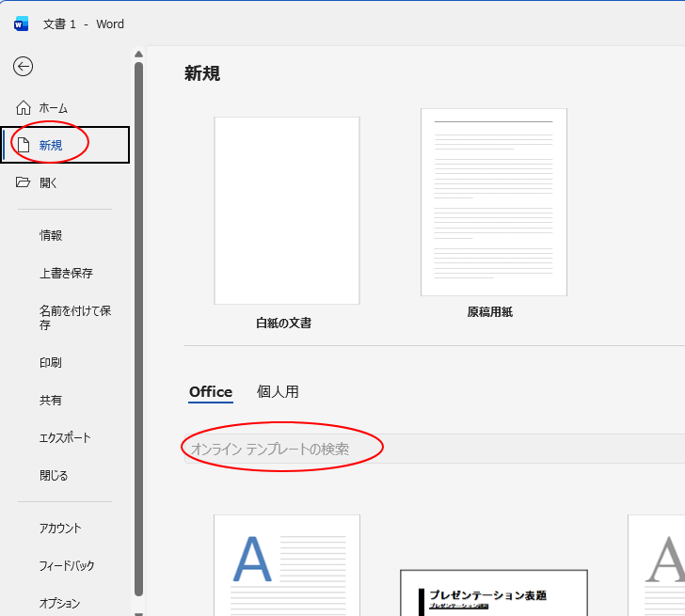Select the 原稿用紙 template thumbnail
This screenshot has width=685, height=616.
(x=494, y=202)
